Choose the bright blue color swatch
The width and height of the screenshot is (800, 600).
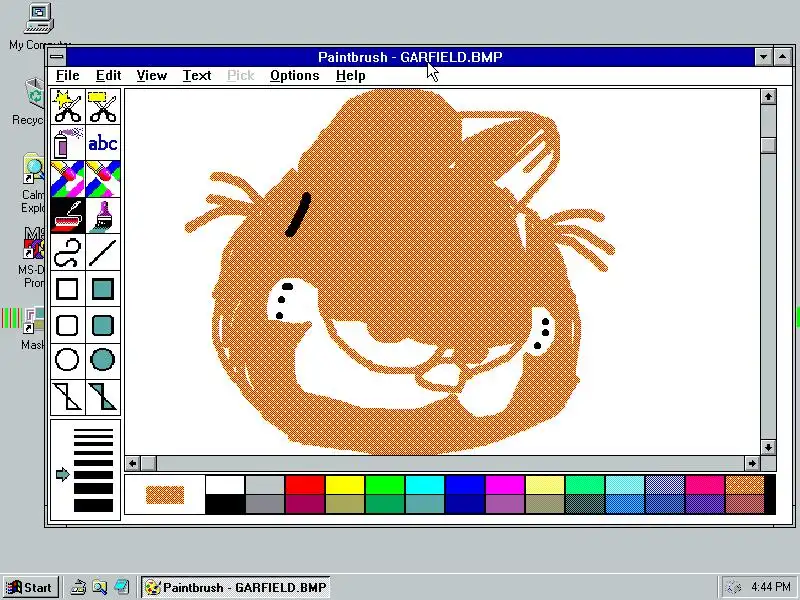click(465, 485)
